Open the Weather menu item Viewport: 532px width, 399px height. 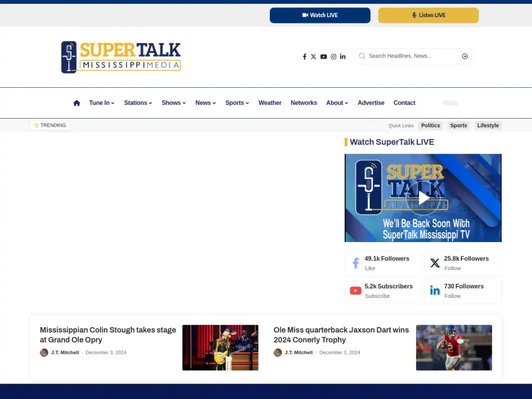[270, 103]
